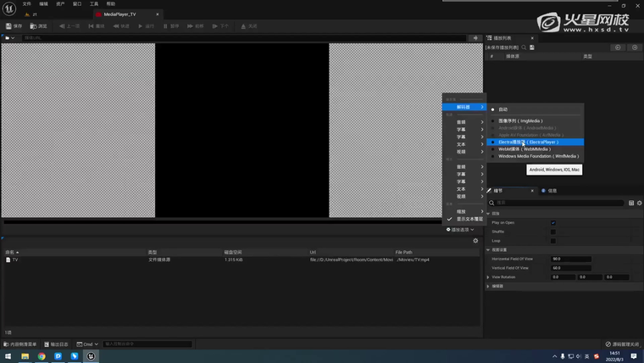This screenshot has height=363, width=644.
Task: Click the notification center icon in the taskbar
Action: click(634, 356)
